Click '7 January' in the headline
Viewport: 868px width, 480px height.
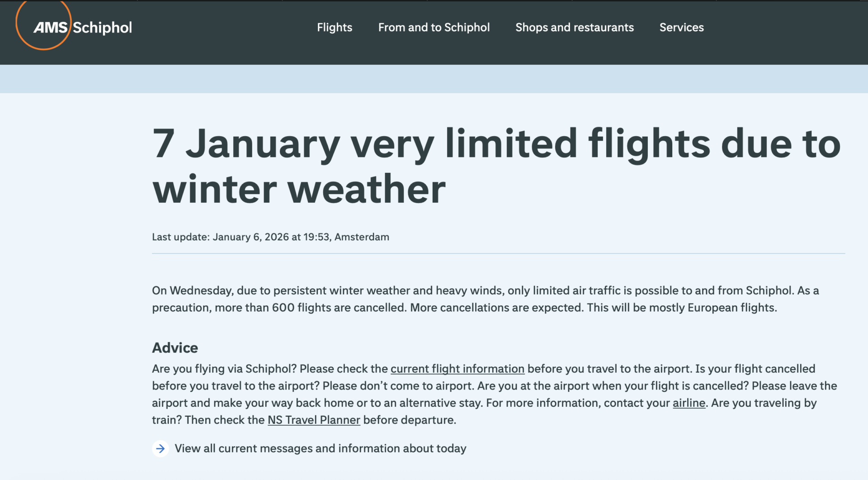coord(246,144)
